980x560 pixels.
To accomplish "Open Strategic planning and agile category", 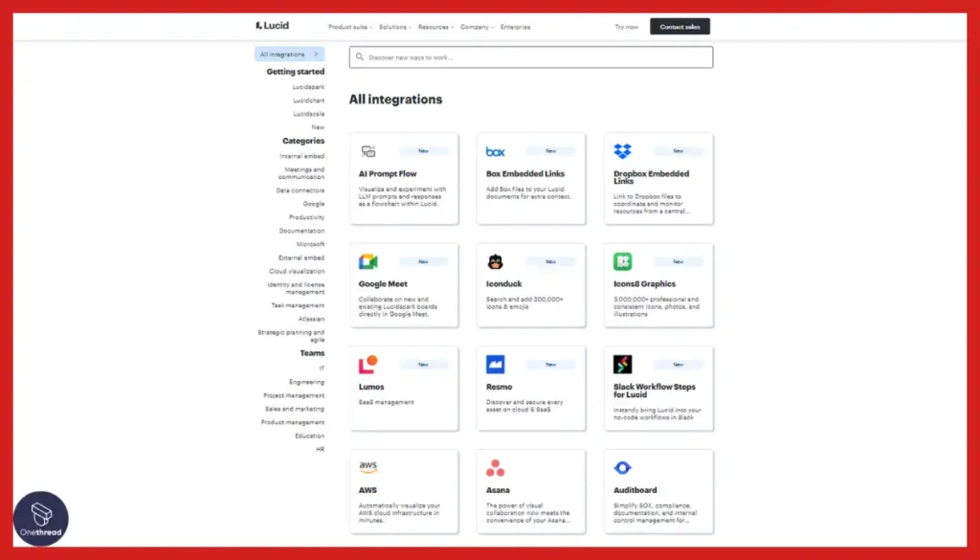I will (291, 336).
